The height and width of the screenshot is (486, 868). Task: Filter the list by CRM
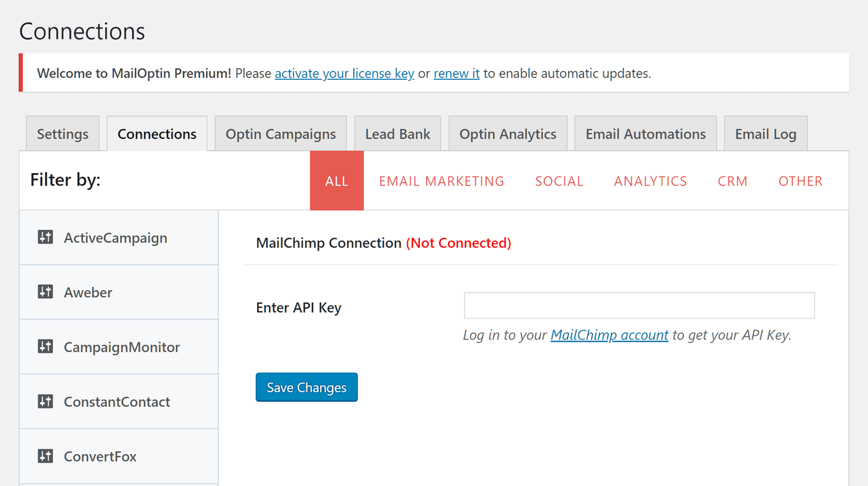732,181
